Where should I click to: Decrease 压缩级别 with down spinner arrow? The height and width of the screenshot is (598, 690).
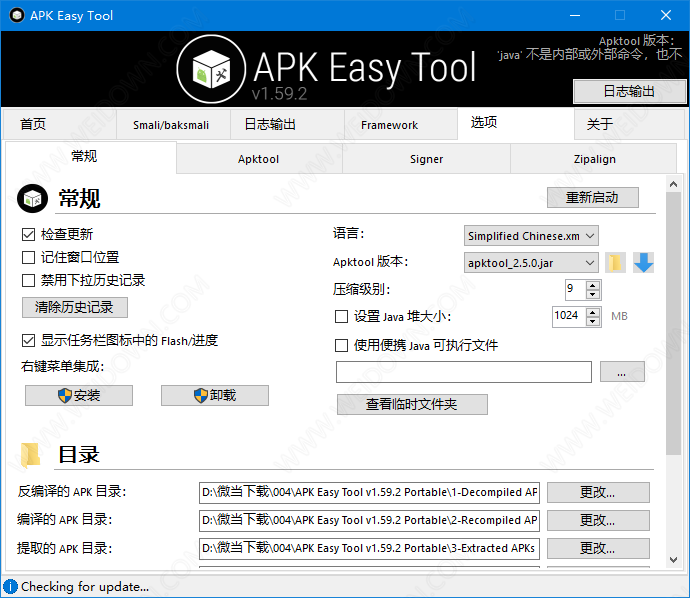pyautogui.click(x=593, y=294)
